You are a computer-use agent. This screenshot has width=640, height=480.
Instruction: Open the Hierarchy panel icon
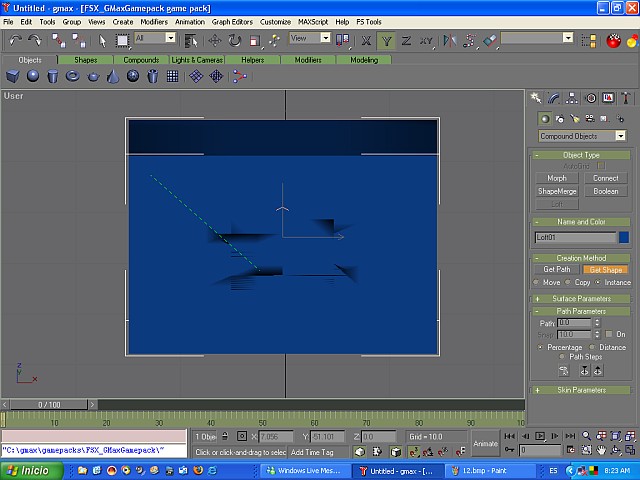coord(573,98)
